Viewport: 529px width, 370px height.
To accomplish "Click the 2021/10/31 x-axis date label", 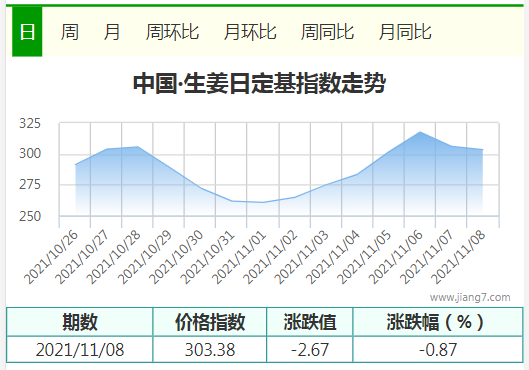I will click(207, 257).
